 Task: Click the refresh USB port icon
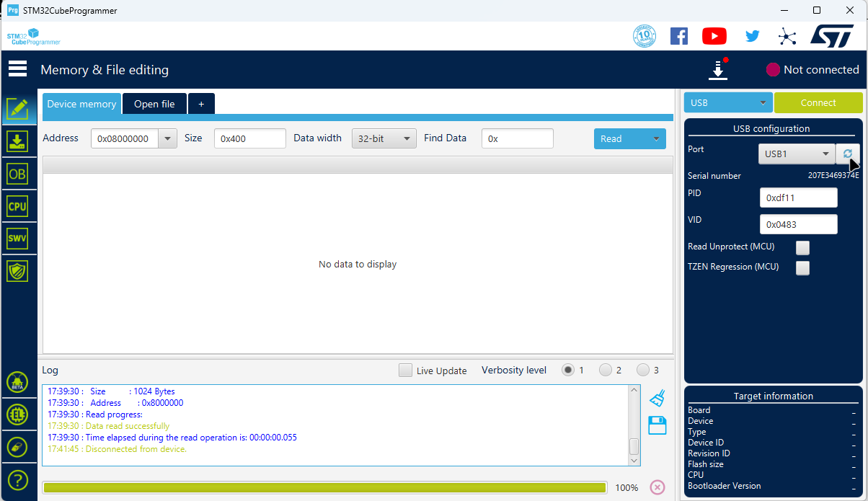click(x=847, y=154)
